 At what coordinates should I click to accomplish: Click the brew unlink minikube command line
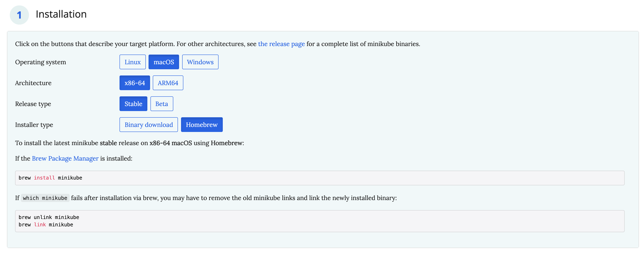coord(49,217)
